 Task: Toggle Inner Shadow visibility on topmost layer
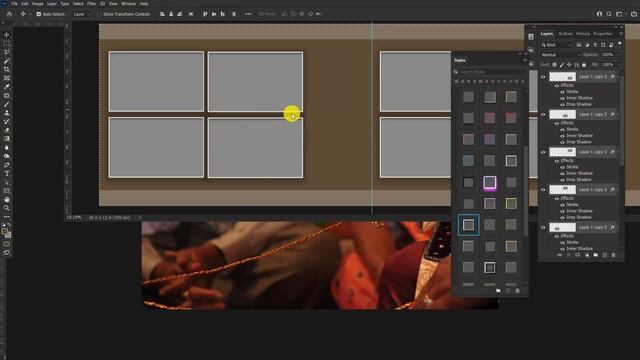pyautogui.click(x=562, y=98)
